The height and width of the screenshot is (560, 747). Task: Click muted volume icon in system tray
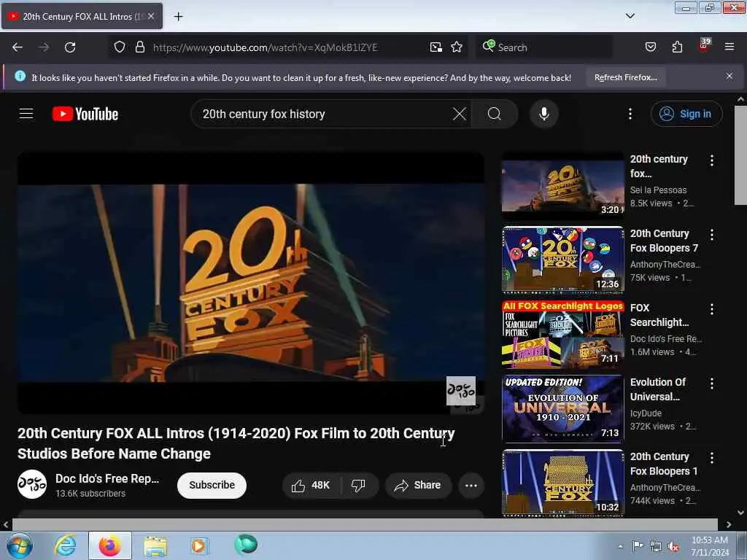click(x=673, y=547)
